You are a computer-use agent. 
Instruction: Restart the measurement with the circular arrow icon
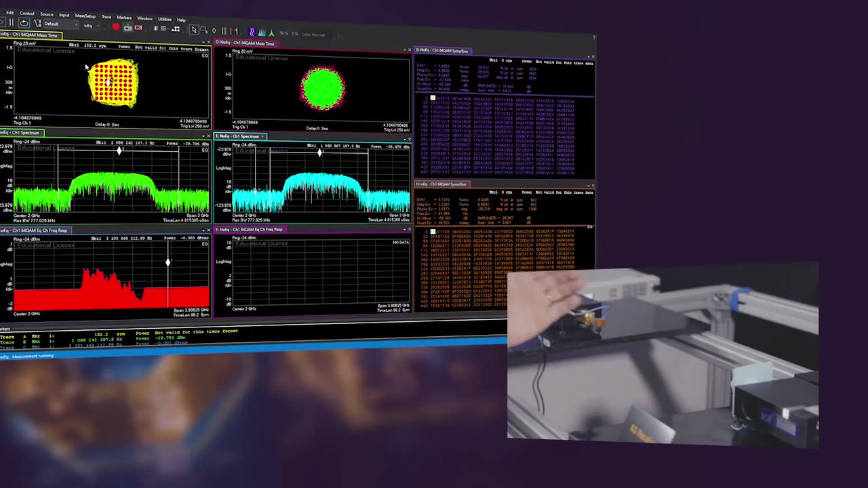coord(24,23)
